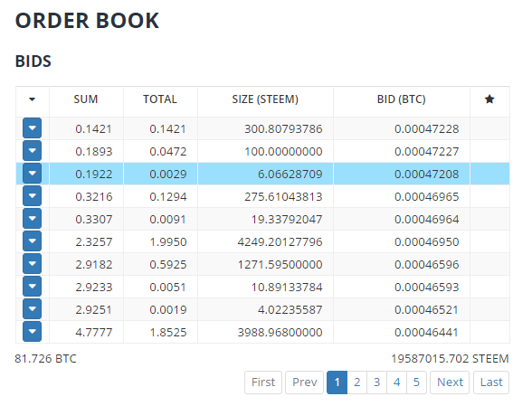Click total value 1.8525
532x406 pixels.
coord(168,332)
